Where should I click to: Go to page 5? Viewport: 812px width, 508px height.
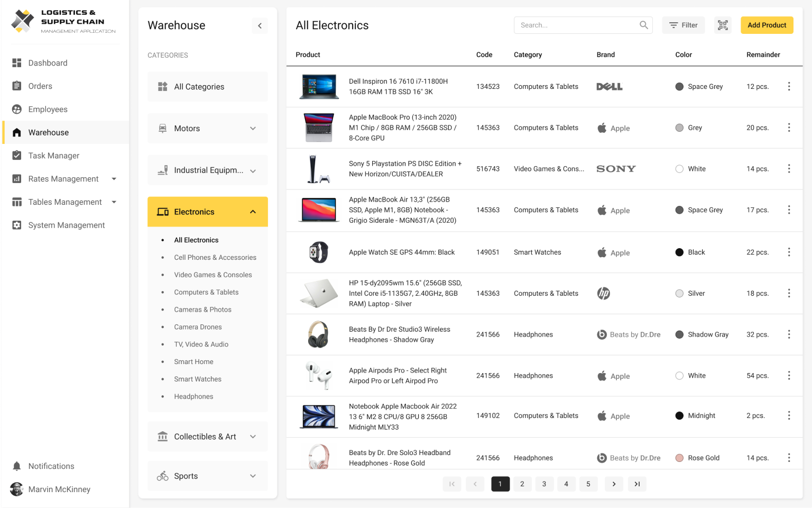(588, 484)
